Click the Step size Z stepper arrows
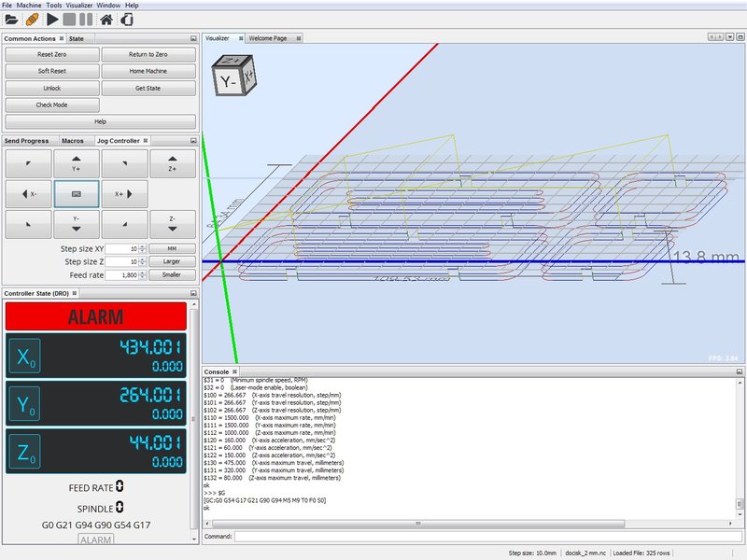Image resolution: width=747 pixels, height=560 pixels. pyautogui.click(x=143, y=261)
